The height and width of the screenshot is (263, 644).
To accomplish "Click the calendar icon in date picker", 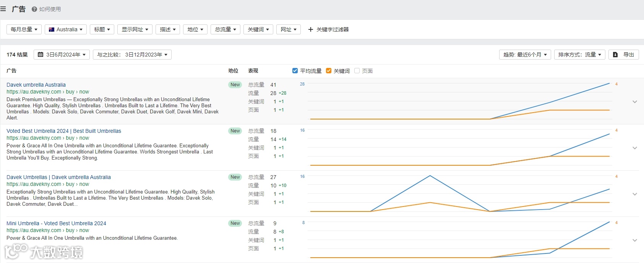I will pos(41,55).
